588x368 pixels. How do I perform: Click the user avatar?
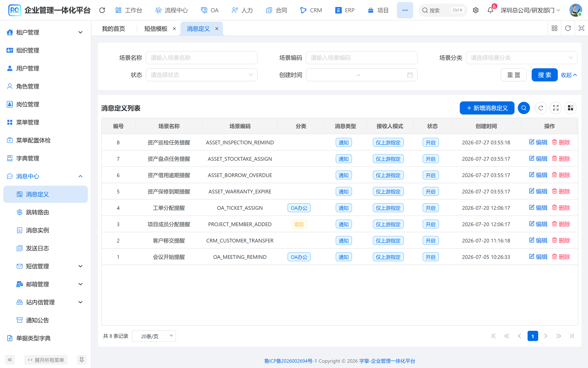coord(575,10)
